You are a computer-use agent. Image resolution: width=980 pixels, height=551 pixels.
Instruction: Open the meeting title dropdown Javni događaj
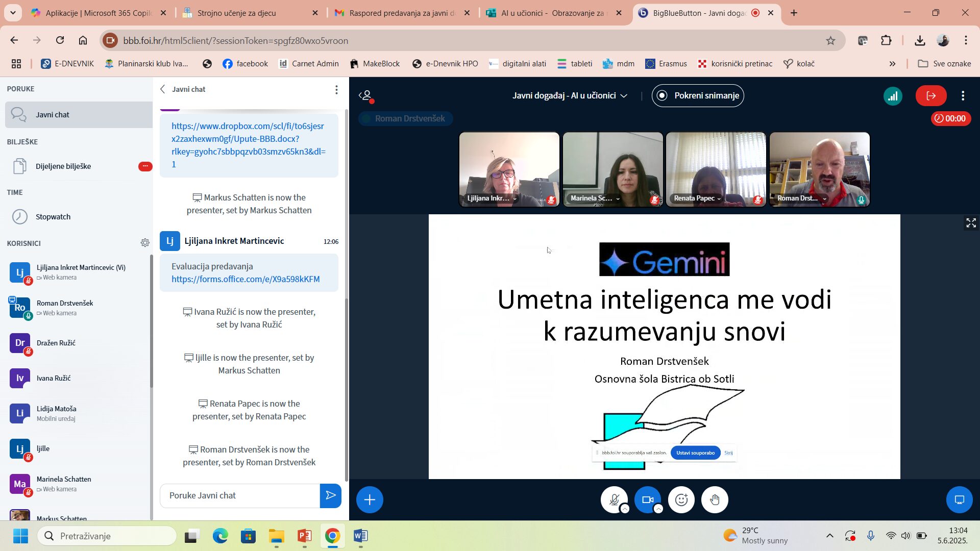pyautogui.click(x=570, y=96)
